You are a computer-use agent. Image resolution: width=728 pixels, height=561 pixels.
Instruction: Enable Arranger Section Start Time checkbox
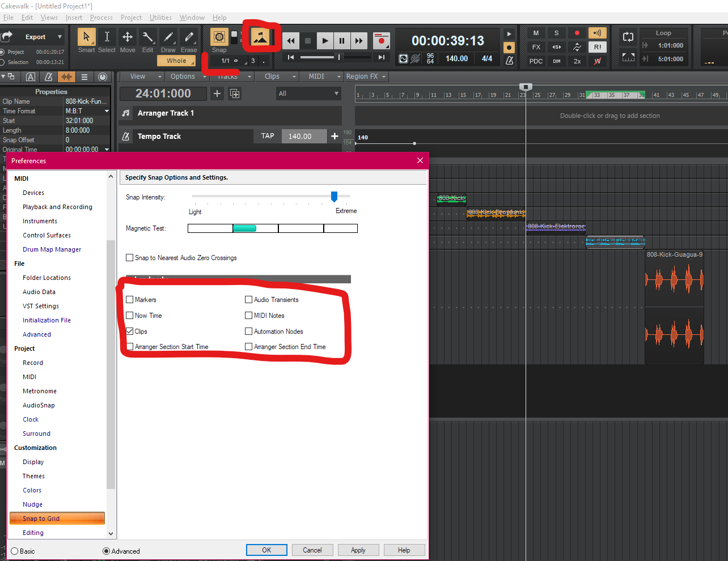tap(130, 346)
